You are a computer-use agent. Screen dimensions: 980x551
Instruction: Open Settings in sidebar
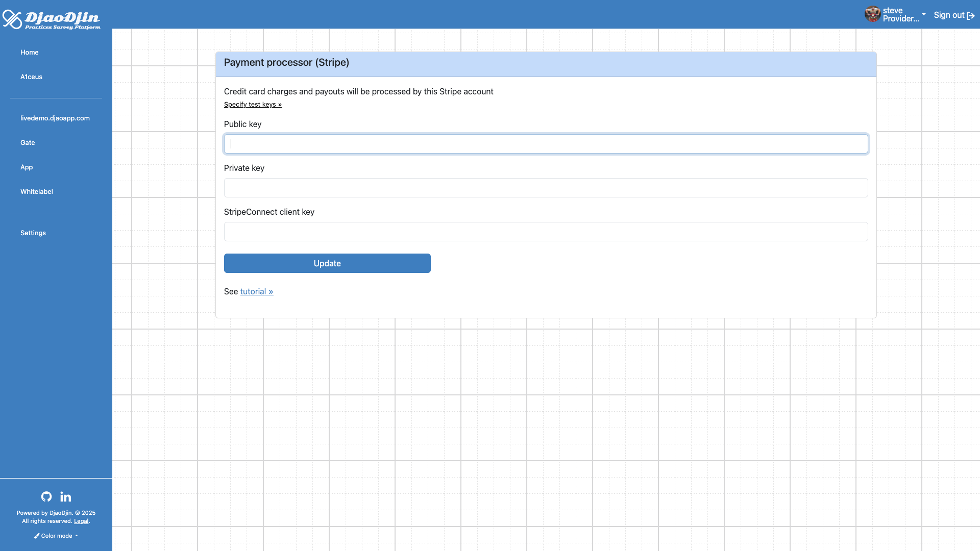[33, 233]
